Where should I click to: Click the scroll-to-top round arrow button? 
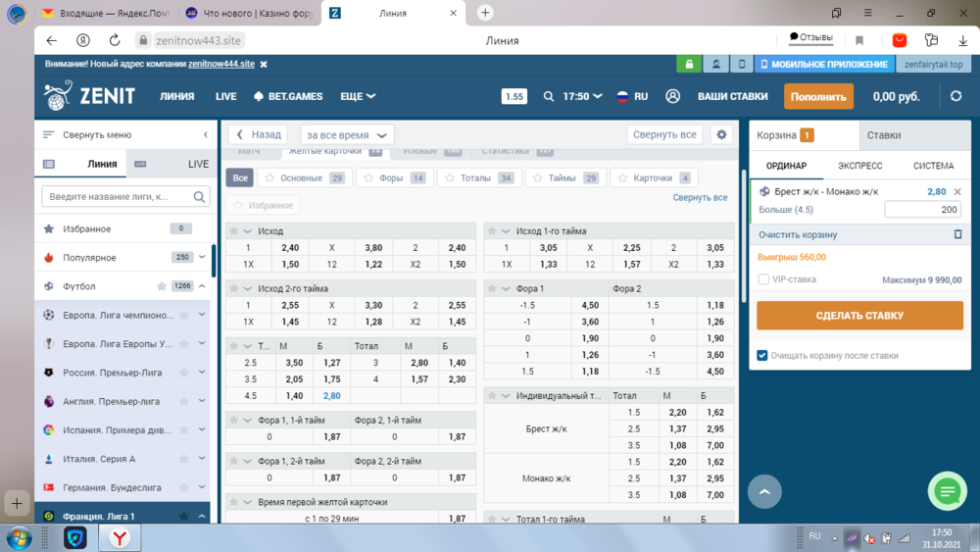pyautogui.click(x=764, y=491)
